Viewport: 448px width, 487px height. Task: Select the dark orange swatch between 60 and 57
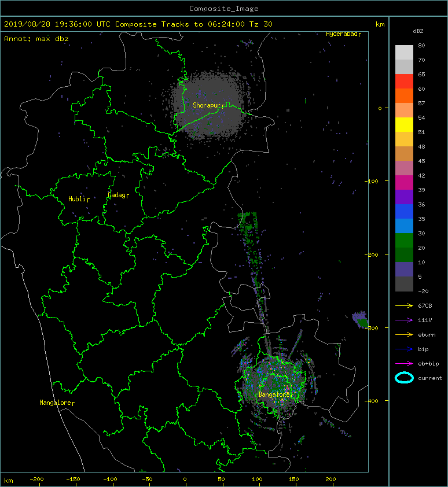click(x=404, y=96)
